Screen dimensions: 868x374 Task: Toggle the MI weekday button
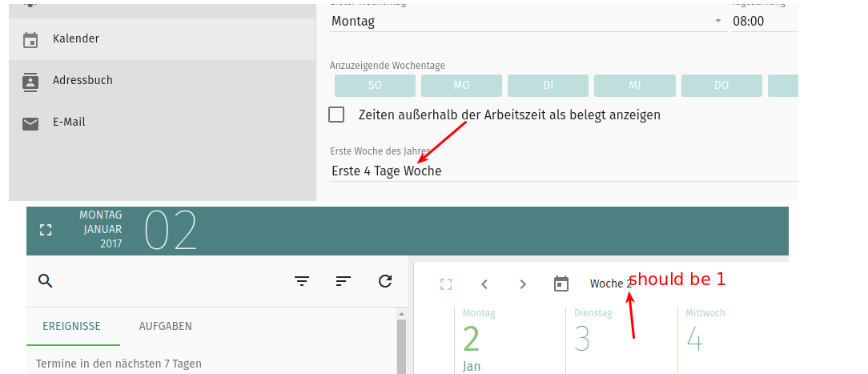click(x=634, y=86)
